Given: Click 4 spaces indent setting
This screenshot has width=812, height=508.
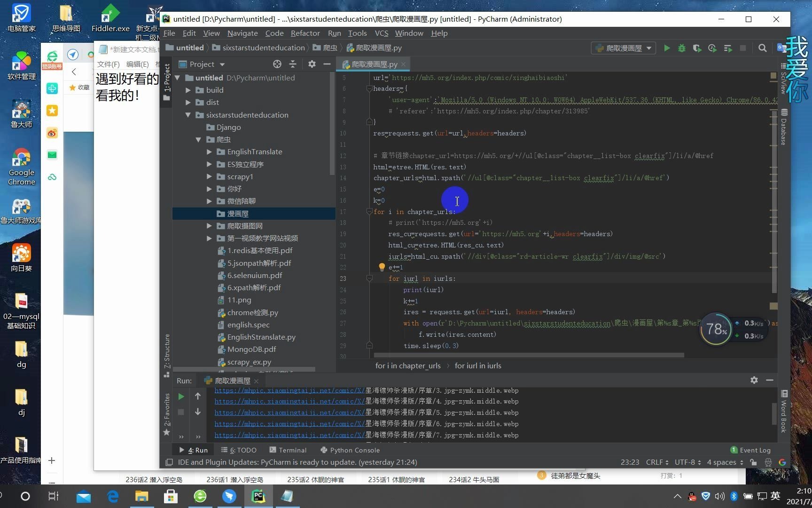Looking at the screenshot, I should pyautogui.click(x=725, y=462).
